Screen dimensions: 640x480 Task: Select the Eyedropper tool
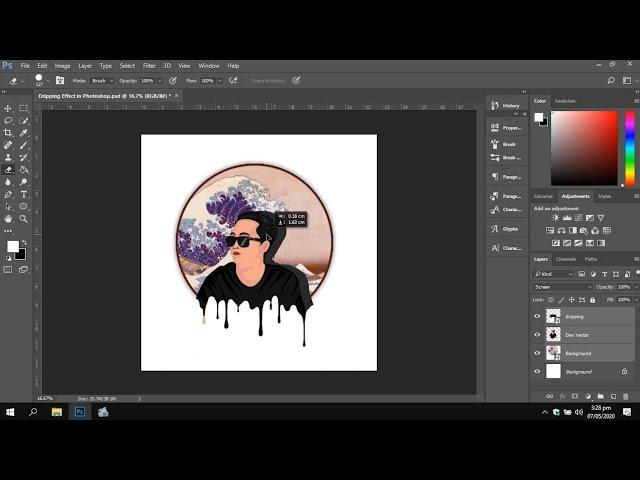point(23,133)
